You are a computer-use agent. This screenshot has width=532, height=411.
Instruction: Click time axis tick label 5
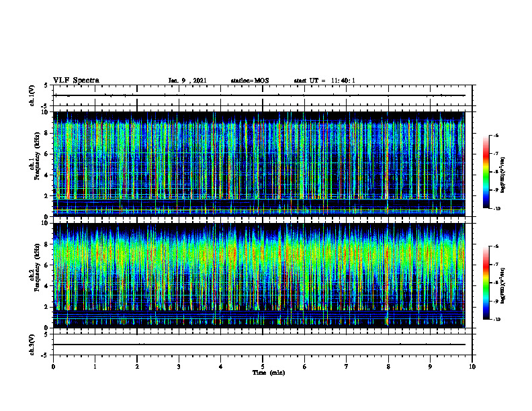point(263,367)
